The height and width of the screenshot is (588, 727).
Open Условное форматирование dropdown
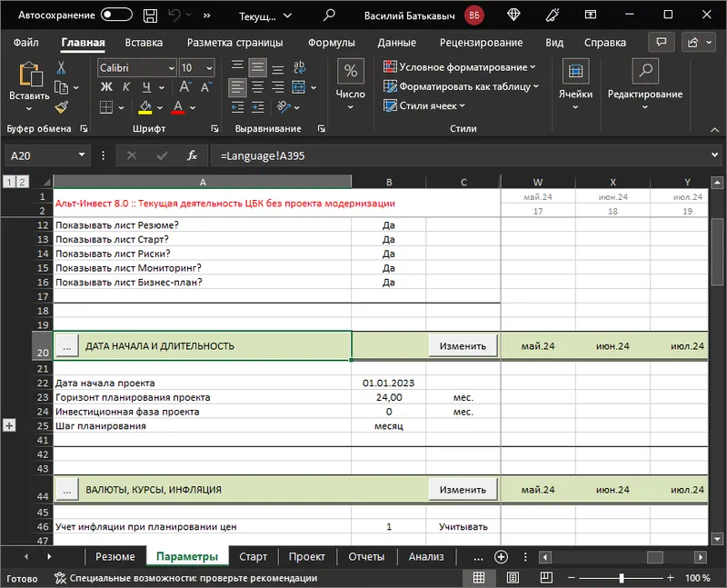click(460, 67)
